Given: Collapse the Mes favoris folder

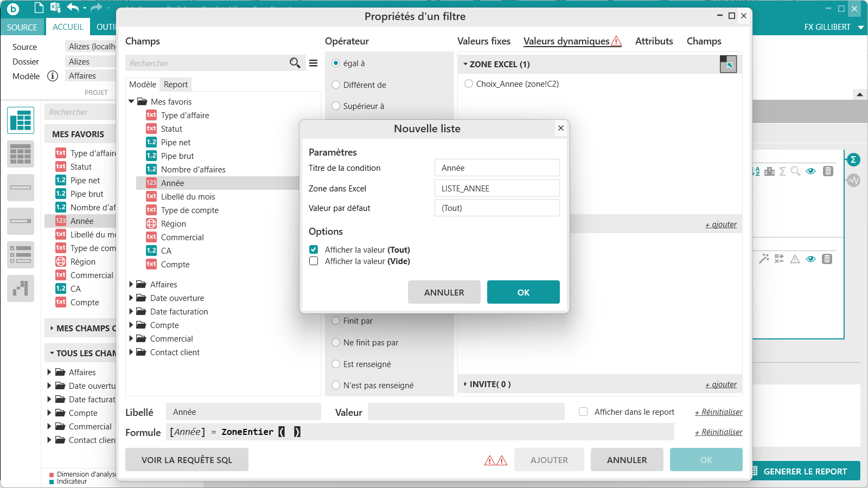Looking at the screenshot, I should [131, 101].
